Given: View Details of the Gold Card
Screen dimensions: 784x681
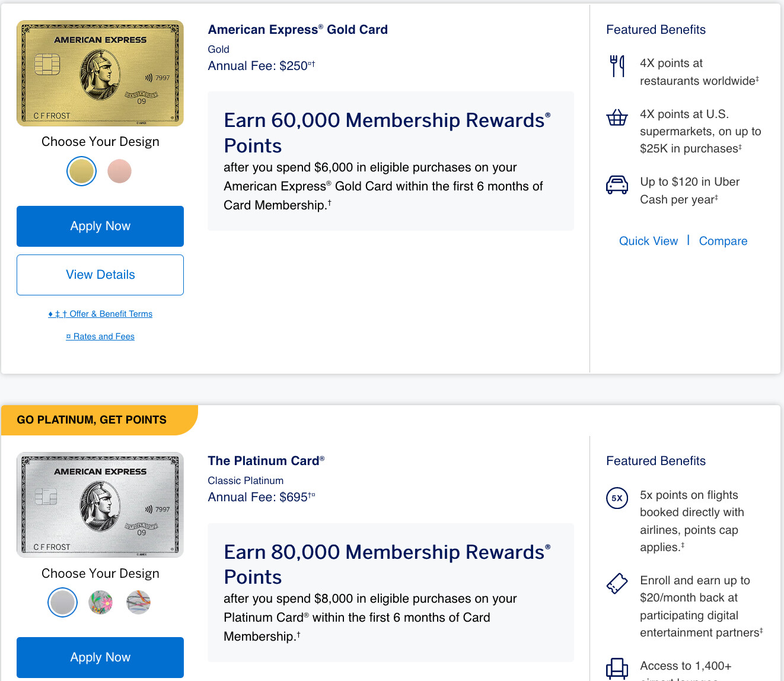Looking at the screenshot, I should pyautogui.click(x=100, y=275).
